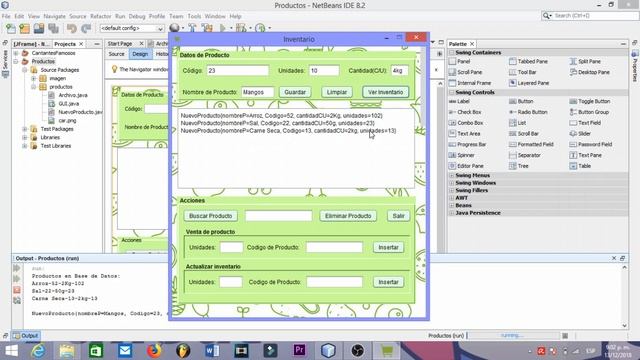Click the Eliminar Producto button
Image resolution: width=640 pixels, height=360 pixels.
coord(348,216)
